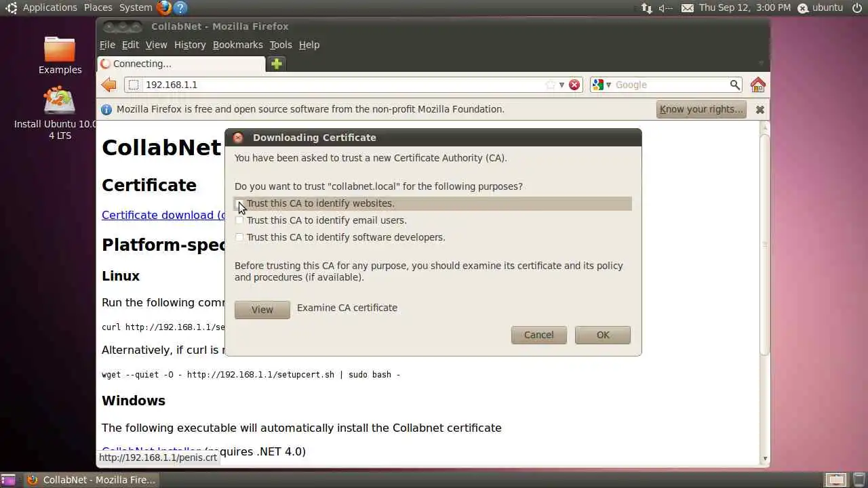868x488 pixels.
Task: Click the red Stop loading button in URL bar
Action: 574,85
